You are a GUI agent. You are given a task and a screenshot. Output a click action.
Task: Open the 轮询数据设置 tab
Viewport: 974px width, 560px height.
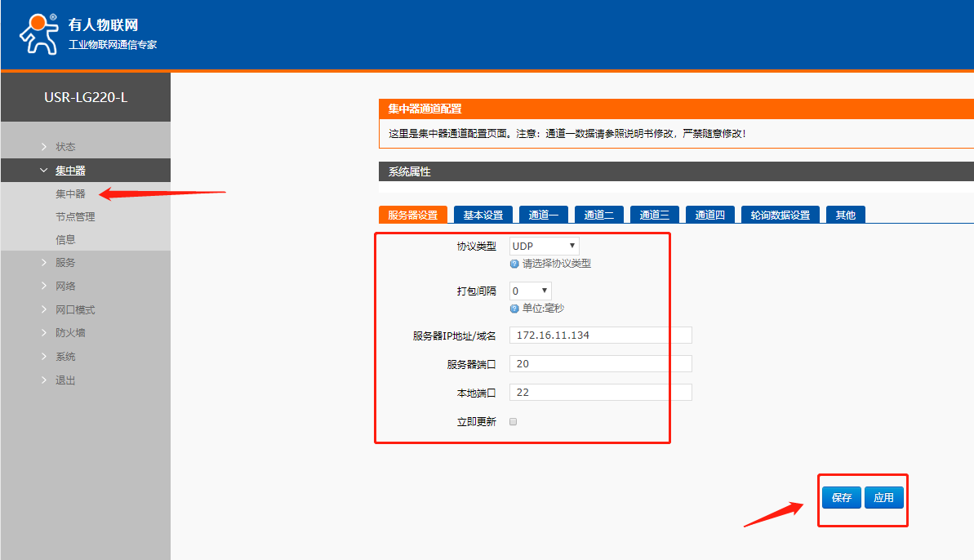781,215
